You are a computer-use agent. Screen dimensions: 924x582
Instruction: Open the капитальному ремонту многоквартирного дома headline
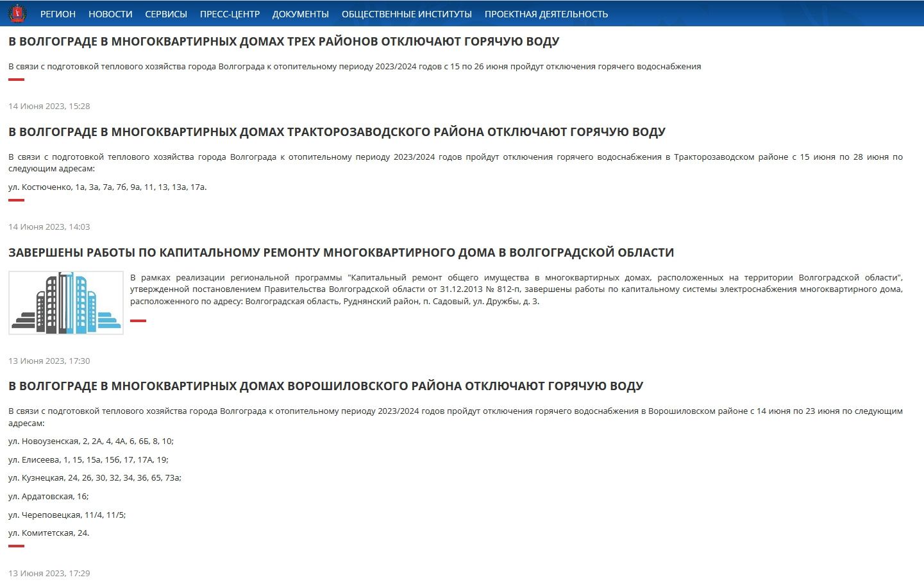(340, 253)
